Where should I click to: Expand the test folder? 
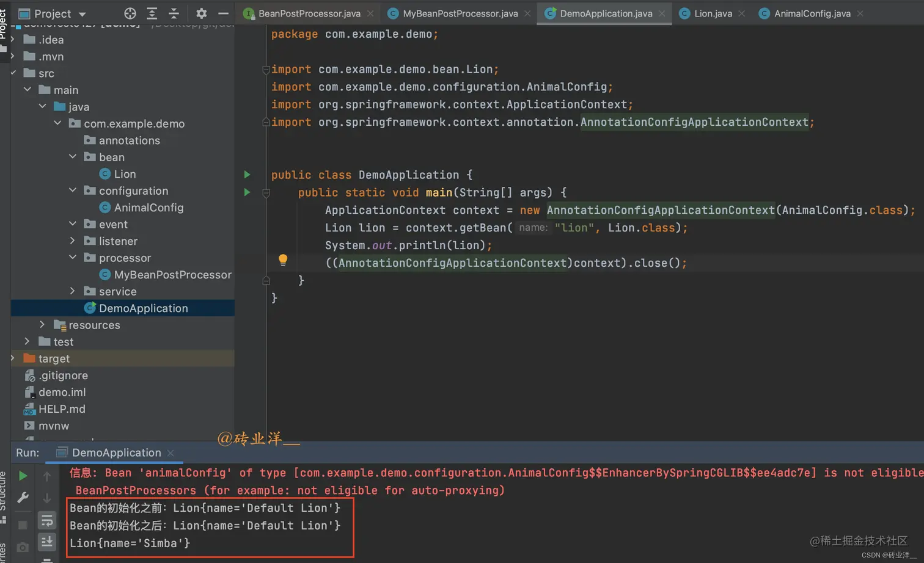coord(28,341)
